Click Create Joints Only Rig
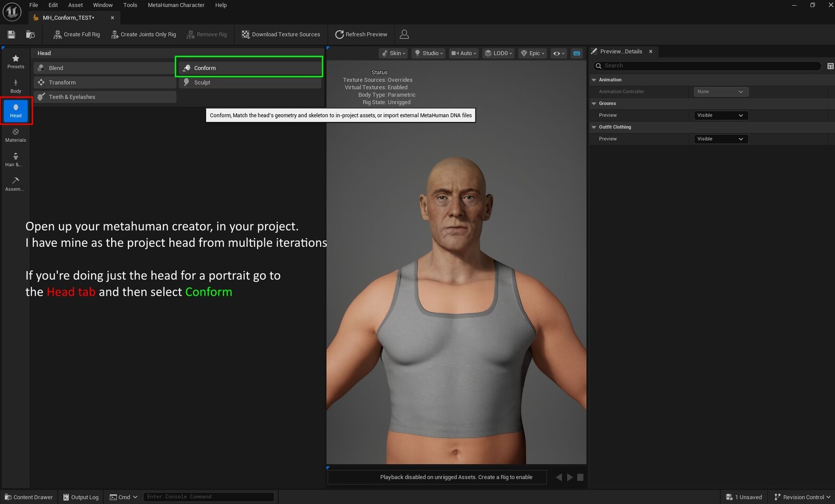The height and width of the screenshot is (504, 835). [x=144, y=34]
